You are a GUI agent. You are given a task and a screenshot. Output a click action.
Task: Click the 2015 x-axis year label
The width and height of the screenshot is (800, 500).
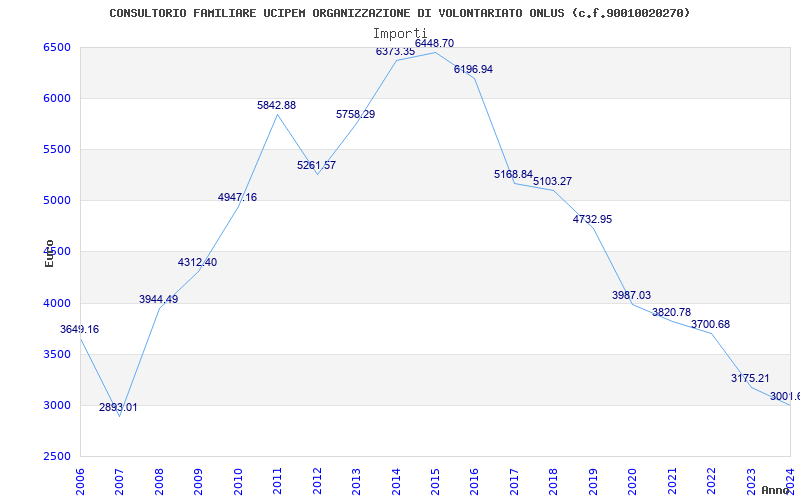tap(435, 481)
